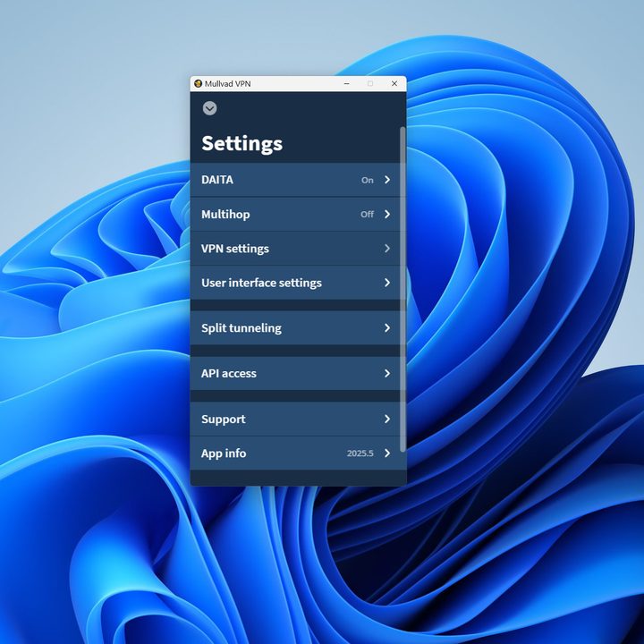The image size is (644, 644).
Task: Click the Settings heading
Action: click(x=241, y=144)
